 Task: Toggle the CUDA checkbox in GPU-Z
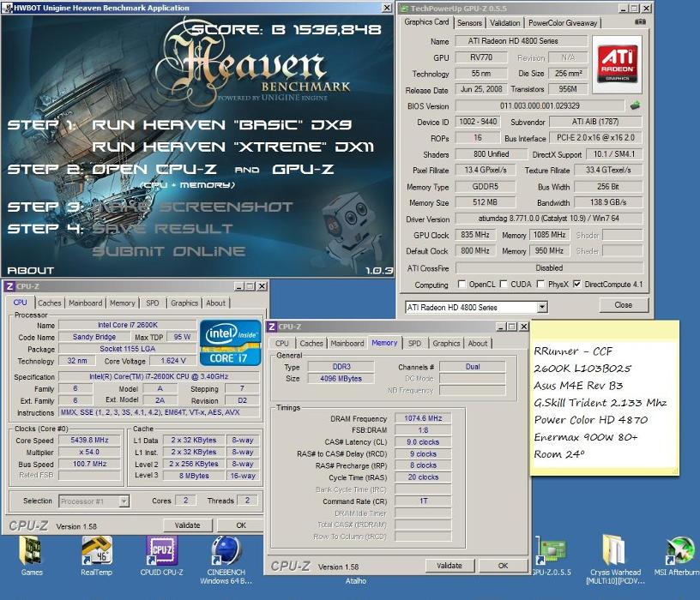pyautogui.click(x=504, y=284)
